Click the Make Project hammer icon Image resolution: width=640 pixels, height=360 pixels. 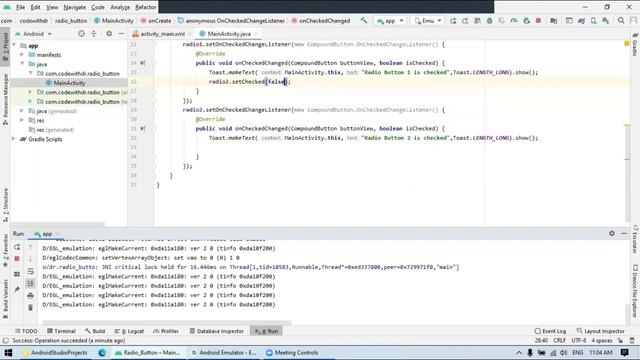(363, 20)
